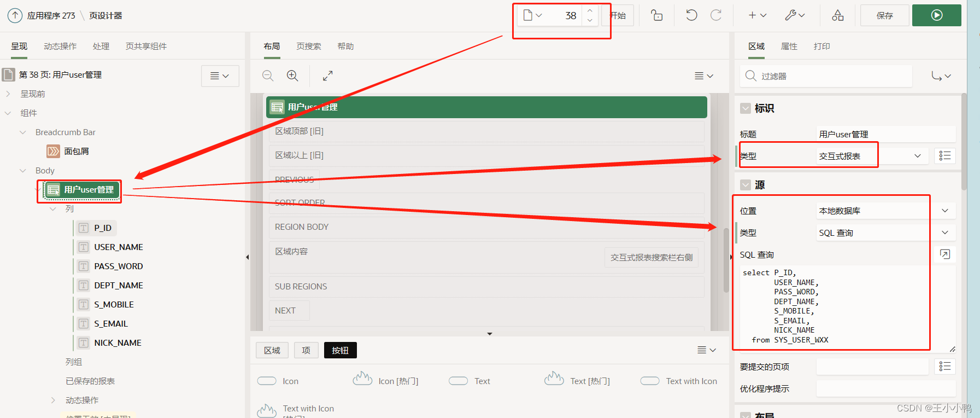Open the layout menu dropdown
Viewport: 980px width, 418px height.
[x=704, y=76]
